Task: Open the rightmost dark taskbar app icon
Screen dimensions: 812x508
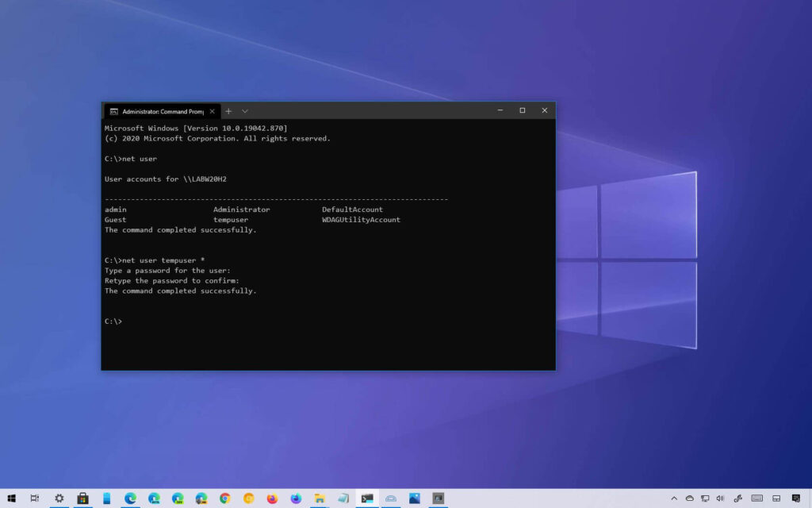Action: click(x=438, y=498)
